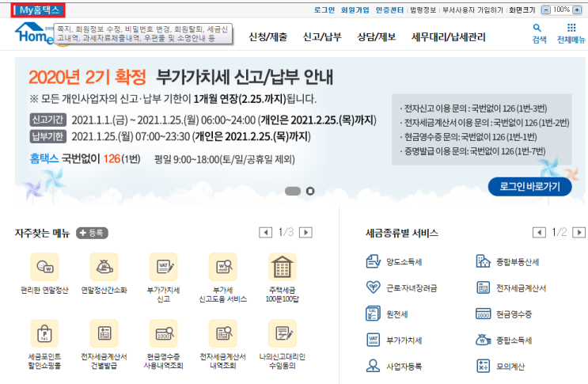The image size is (588, 384).
Task: Increase screen size with plus button
Action: click(577, 10)
